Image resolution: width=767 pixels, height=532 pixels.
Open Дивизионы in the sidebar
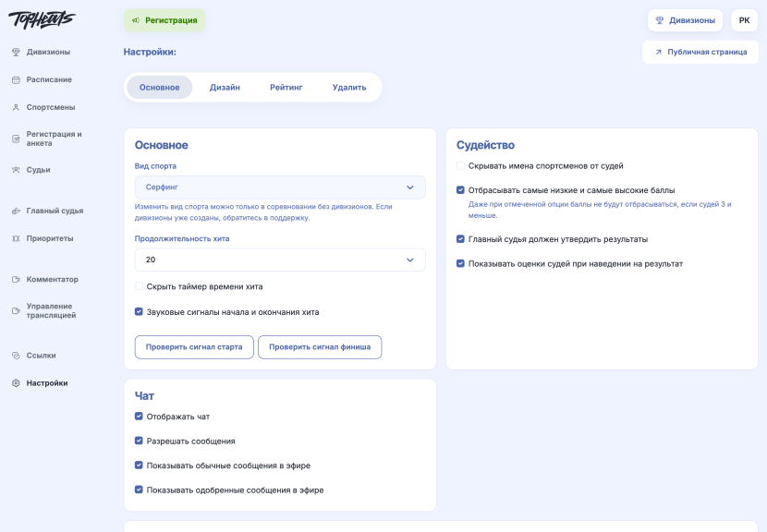click(48, 52)
